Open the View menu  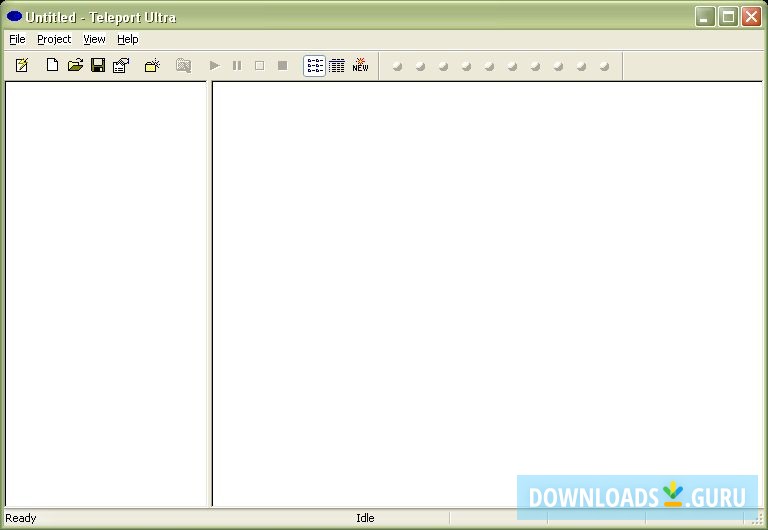pyautogui.click(x=94, y=39)
